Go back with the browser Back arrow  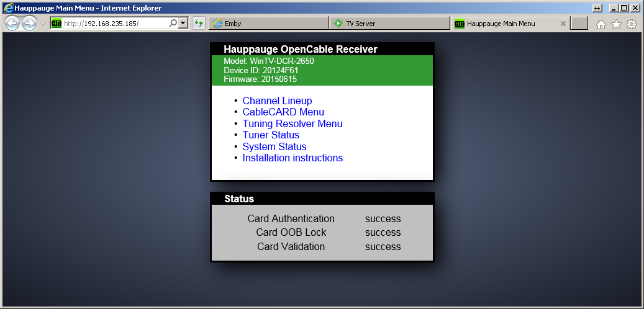(12, 24)
